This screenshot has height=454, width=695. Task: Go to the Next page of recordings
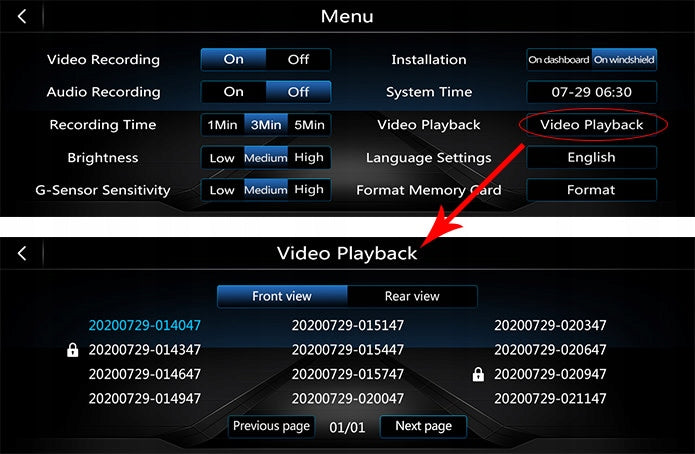click(x=423, y=426)
